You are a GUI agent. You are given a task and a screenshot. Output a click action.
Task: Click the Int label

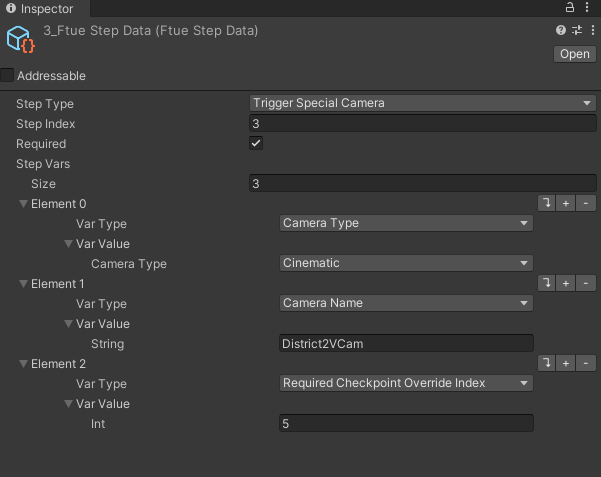tap(98, 424)
